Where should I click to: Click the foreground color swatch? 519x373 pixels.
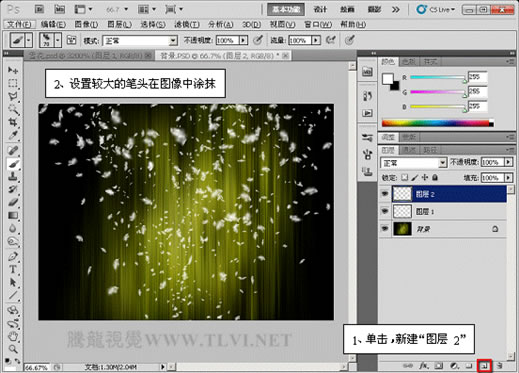coord(388,79)
